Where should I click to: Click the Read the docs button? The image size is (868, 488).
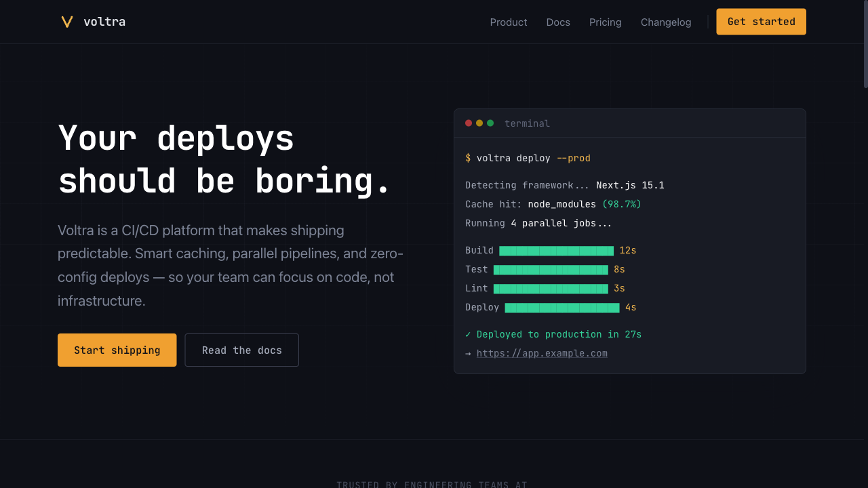click(x=242, y=350)
